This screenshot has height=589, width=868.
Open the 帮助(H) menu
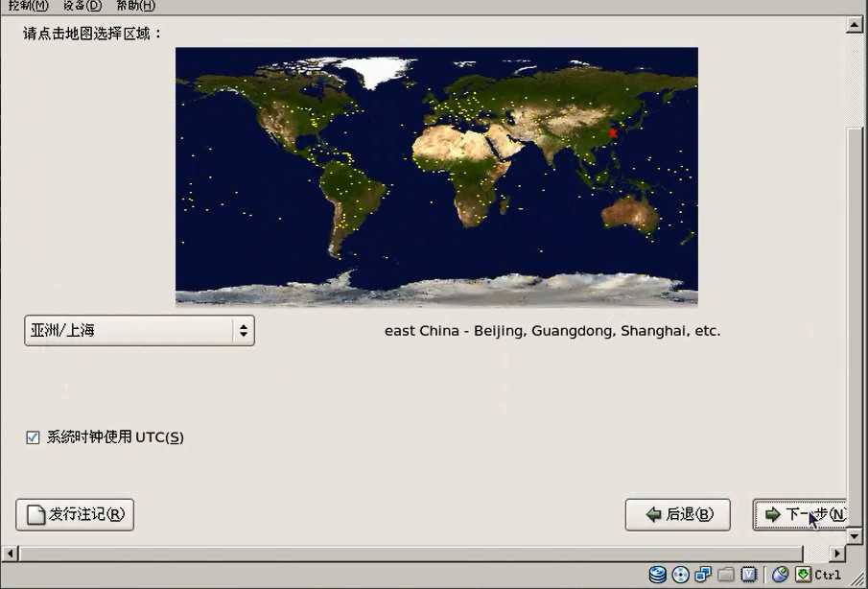(135, 6)
